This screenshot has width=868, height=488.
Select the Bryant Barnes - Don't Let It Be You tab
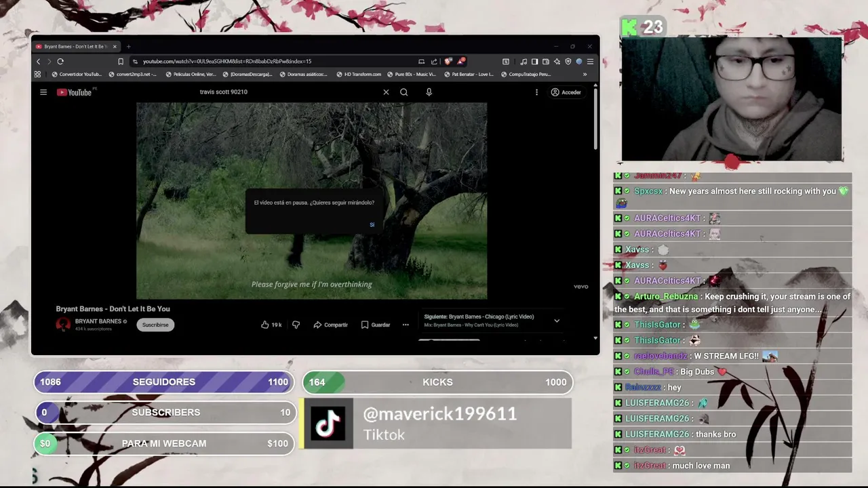(x=75, y=47)
